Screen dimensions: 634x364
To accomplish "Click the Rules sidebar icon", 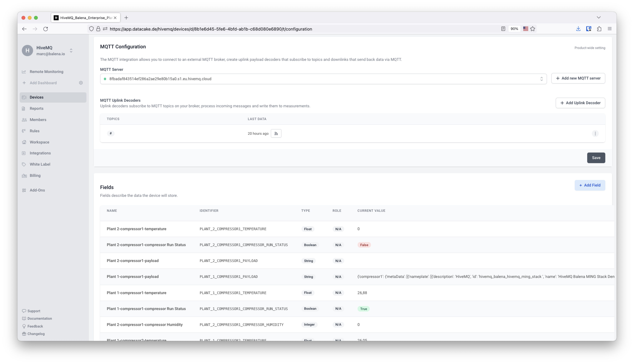I will coord(24,131).
